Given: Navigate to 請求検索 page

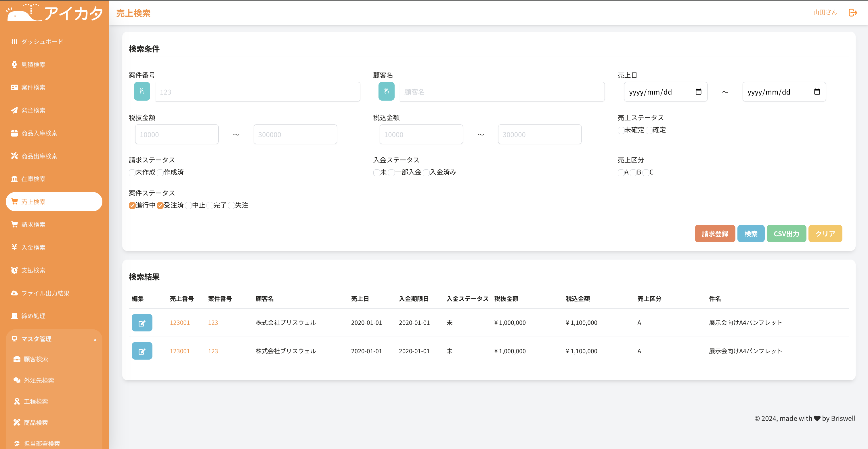Looking at the screenshot, I should (54, 225).
